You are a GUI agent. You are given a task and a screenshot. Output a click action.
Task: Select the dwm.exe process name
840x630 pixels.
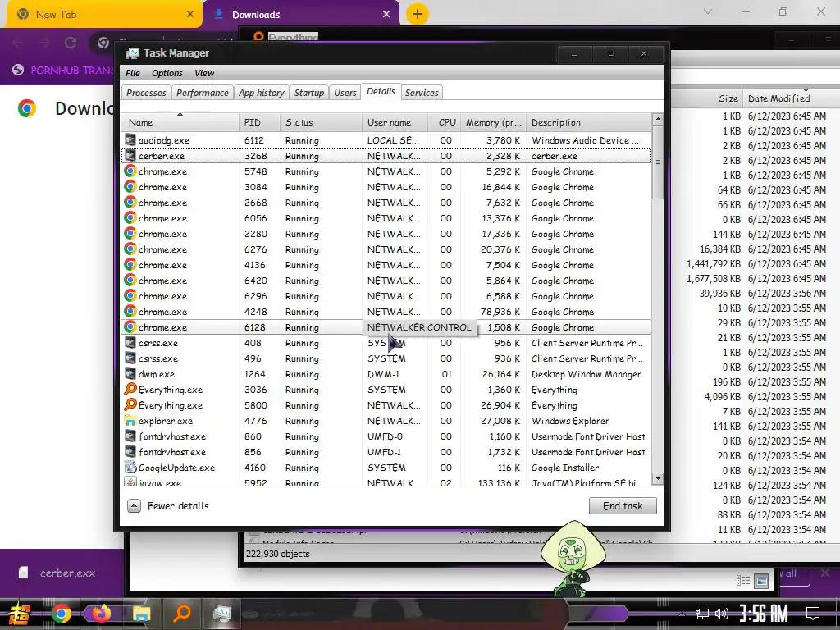coord(157,374)
